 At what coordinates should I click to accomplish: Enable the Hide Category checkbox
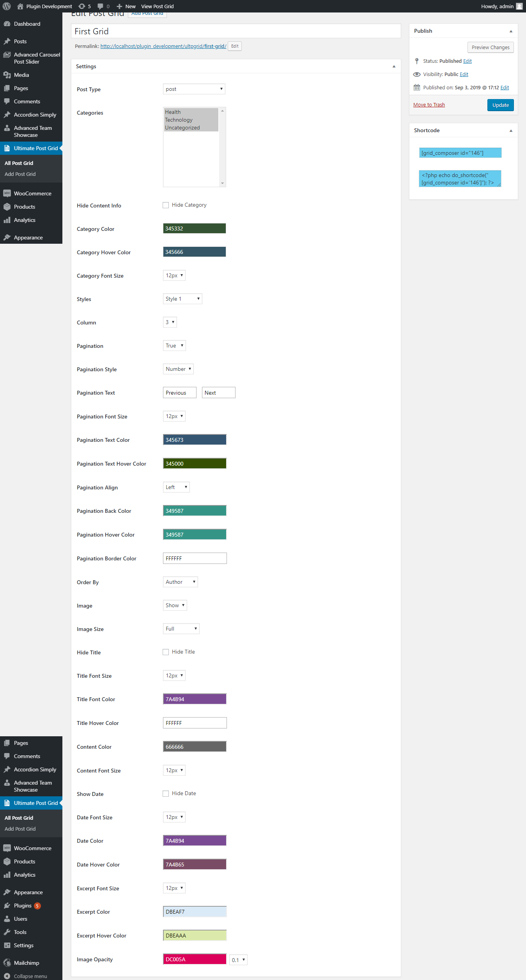[166, 205]
